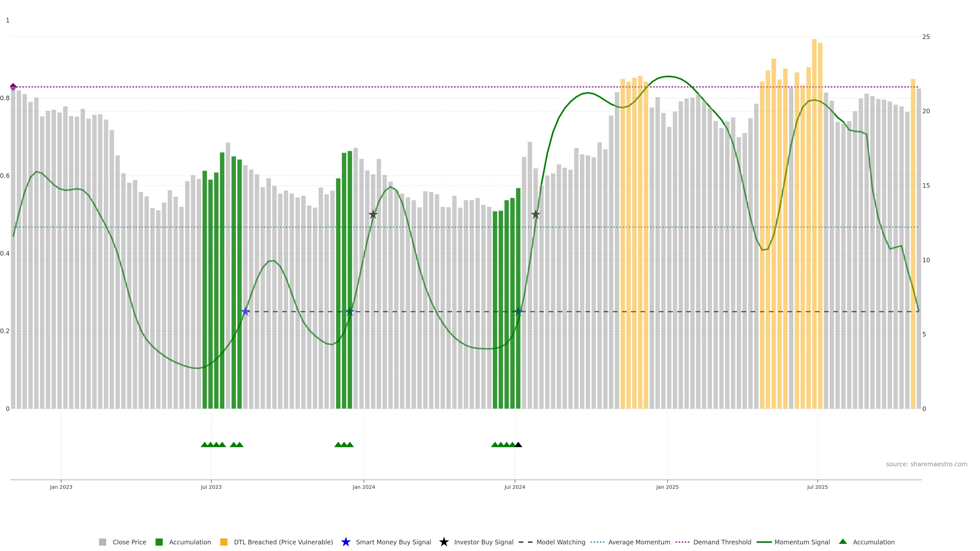The width and height of the screenshot is (980, 551).
Task: Click the Demand Threshold legend label
Action: [722, 542]
